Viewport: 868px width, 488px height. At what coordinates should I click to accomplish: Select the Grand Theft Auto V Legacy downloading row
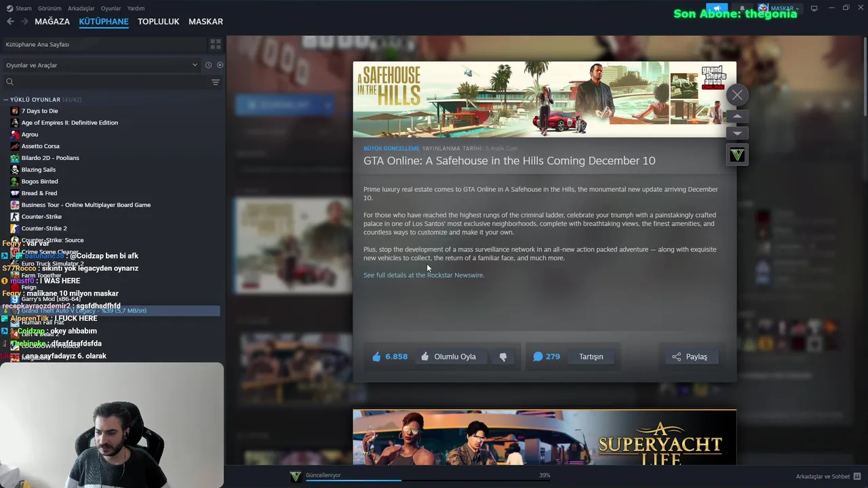click(112, 310)
